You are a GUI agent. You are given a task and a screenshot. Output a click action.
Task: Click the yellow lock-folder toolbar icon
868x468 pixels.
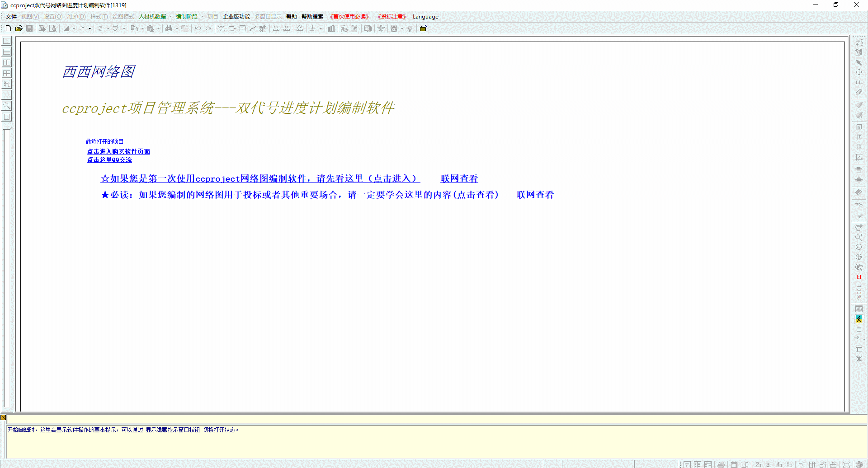[x=423, y=28]
